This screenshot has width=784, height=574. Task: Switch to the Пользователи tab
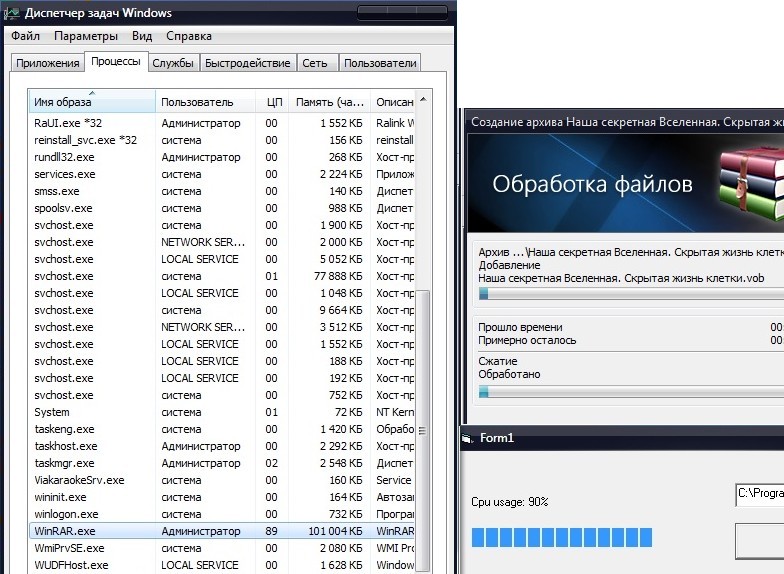point(380,63)
